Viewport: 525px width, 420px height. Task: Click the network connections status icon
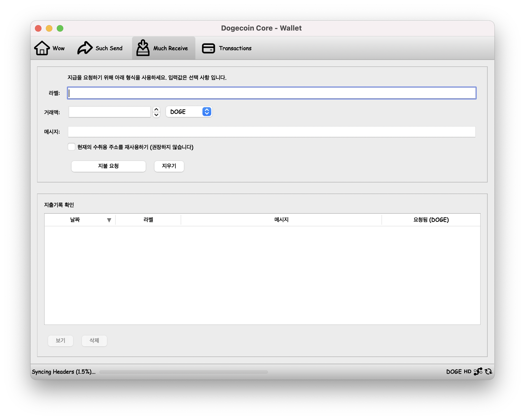click(x=478, y=371)
